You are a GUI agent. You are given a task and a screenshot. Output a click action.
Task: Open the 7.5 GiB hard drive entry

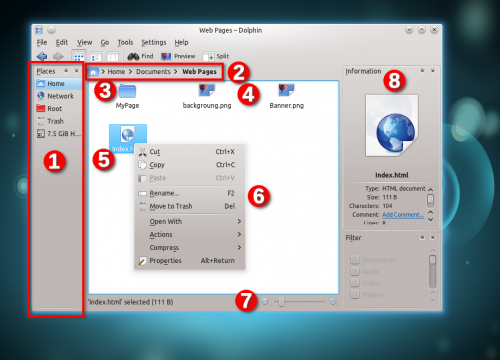tap(58, 134)
